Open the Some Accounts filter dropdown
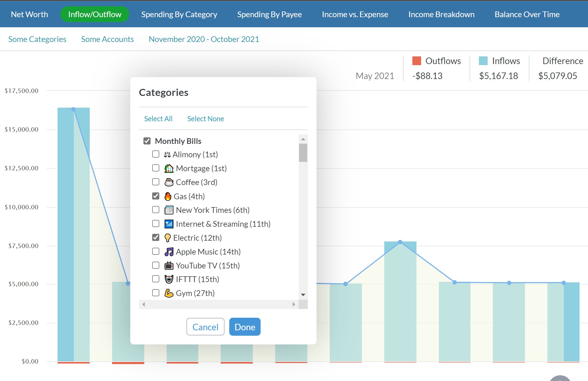Viewport: 588px width, 381px height. (107, 39)
